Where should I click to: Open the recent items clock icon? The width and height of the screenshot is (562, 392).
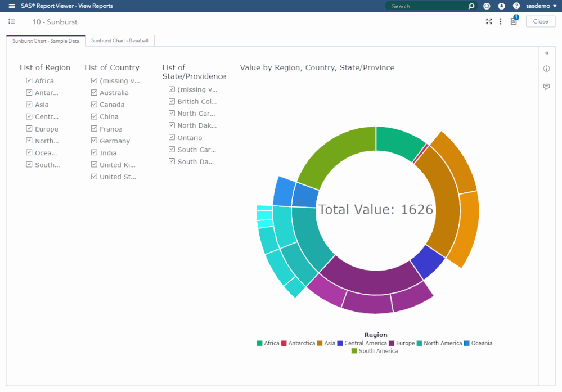point(487,6)
